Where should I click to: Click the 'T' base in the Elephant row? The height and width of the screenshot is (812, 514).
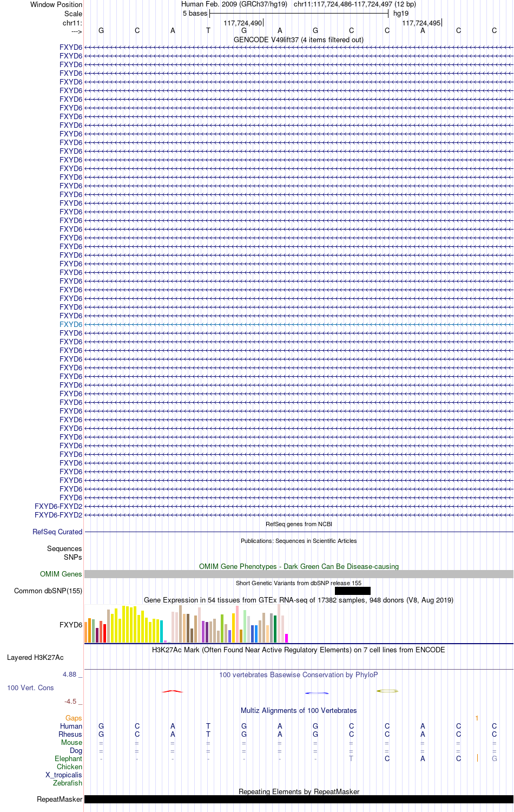[x=351, y=758]
